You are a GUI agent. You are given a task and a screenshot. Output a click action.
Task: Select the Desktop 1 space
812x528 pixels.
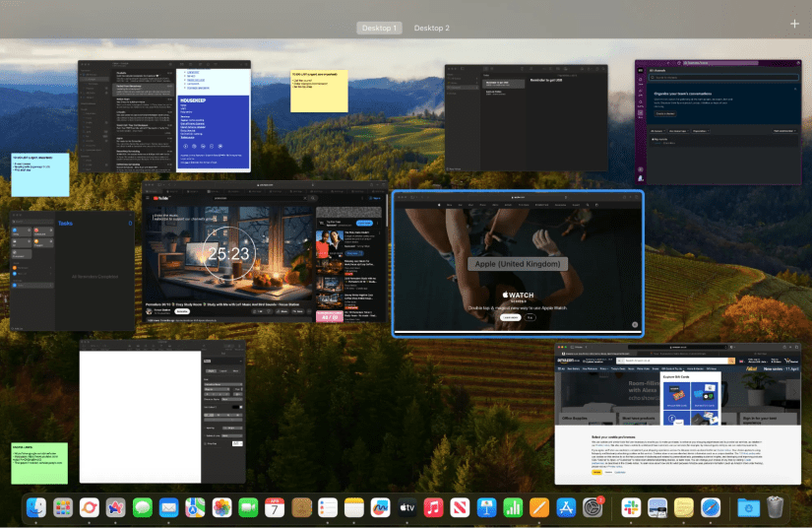tap(379, 28)
